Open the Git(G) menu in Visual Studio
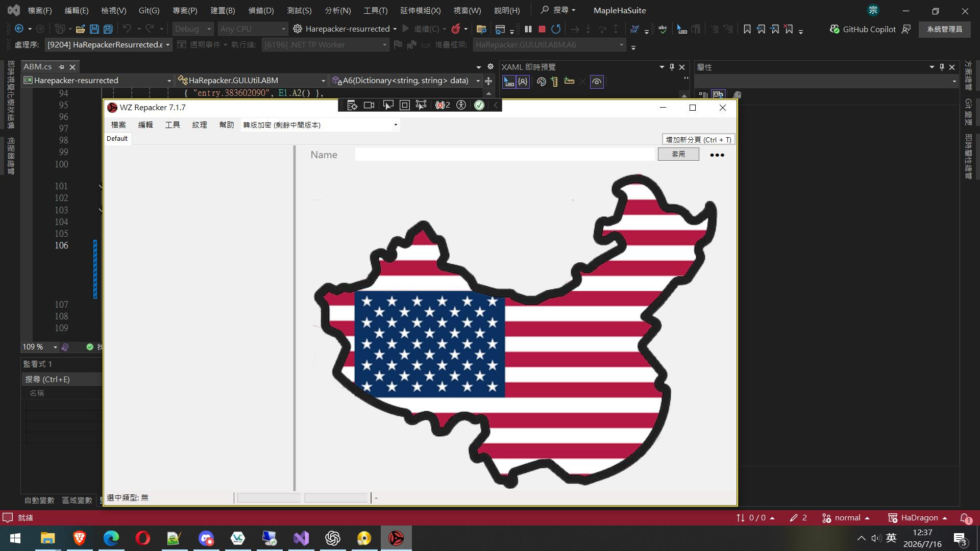980x551 pixels. tap(149, 10)
